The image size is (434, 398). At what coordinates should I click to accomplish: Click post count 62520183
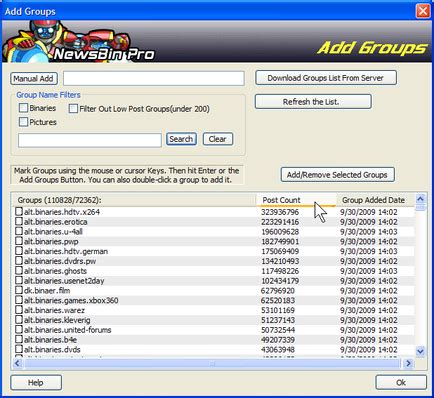pos(278,300)
